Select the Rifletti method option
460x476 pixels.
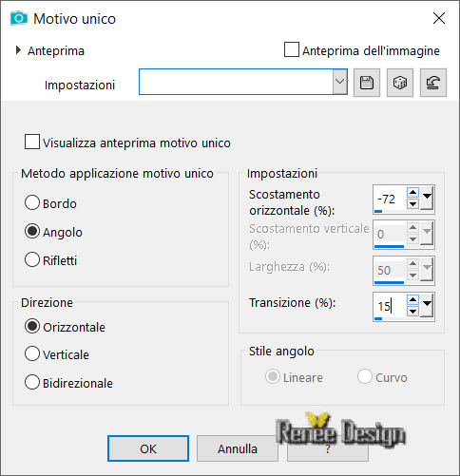32,259
